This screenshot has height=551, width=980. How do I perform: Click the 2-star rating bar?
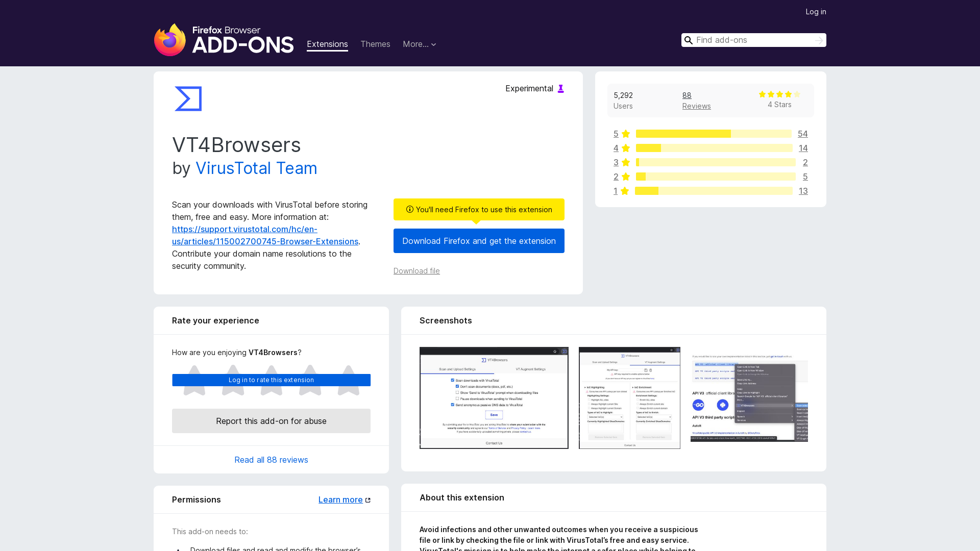click(x=716, y=177)
